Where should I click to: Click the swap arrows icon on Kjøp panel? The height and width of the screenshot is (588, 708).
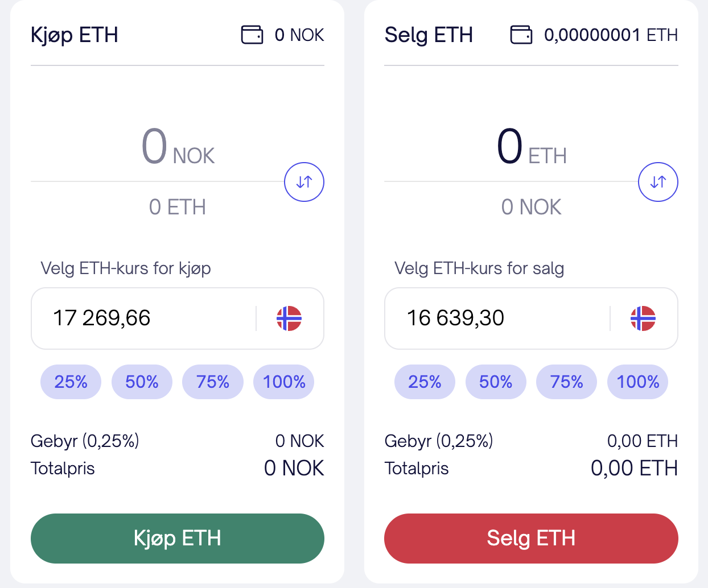point(304,181)
